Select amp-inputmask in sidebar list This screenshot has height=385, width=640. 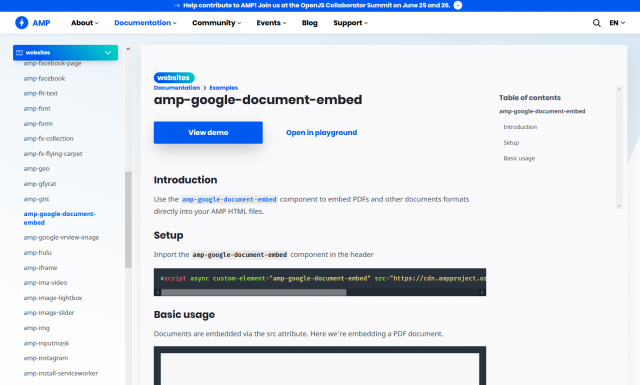[x=46, y=343]
